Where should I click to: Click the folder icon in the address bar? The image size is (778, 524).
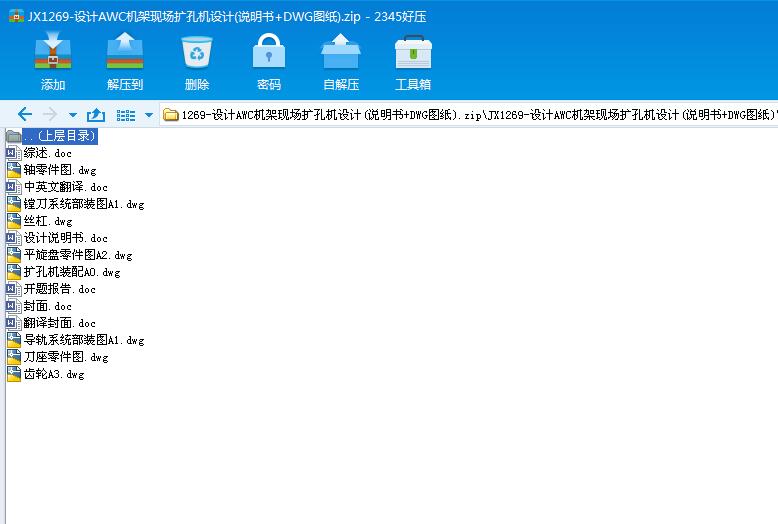pyautogui.click(x=171, y=115)
